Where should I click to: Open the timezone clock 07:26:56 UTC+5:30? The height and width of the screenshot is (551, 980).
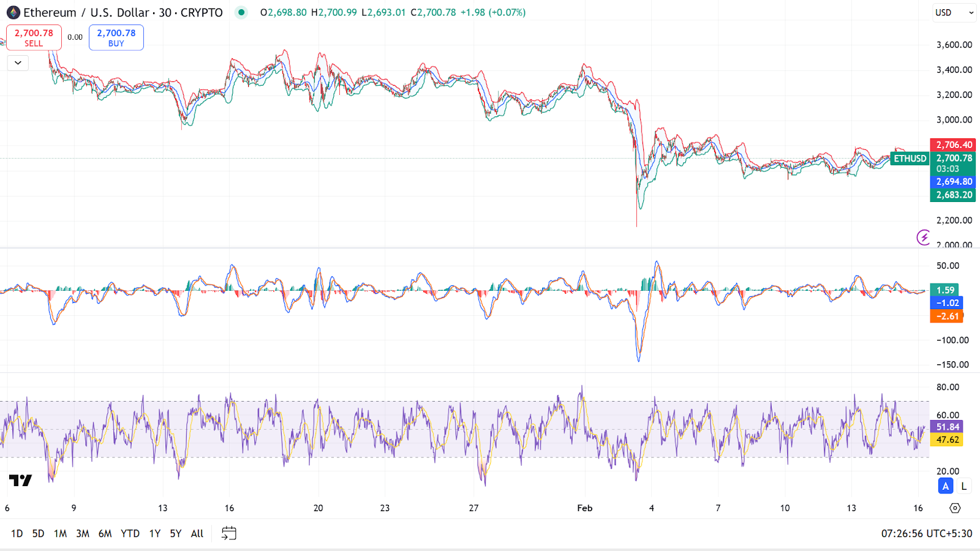(x=927, y=533)
